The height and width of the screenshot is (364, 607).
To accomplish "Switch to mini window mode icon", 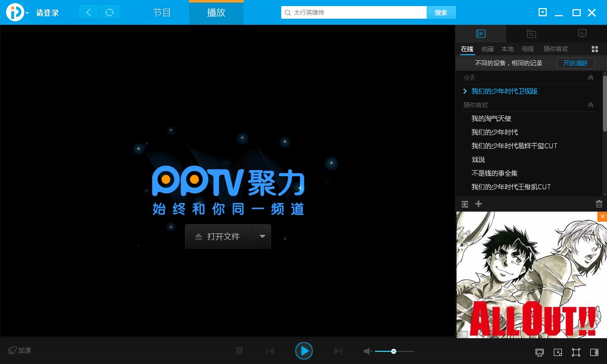I will (558, 352).
